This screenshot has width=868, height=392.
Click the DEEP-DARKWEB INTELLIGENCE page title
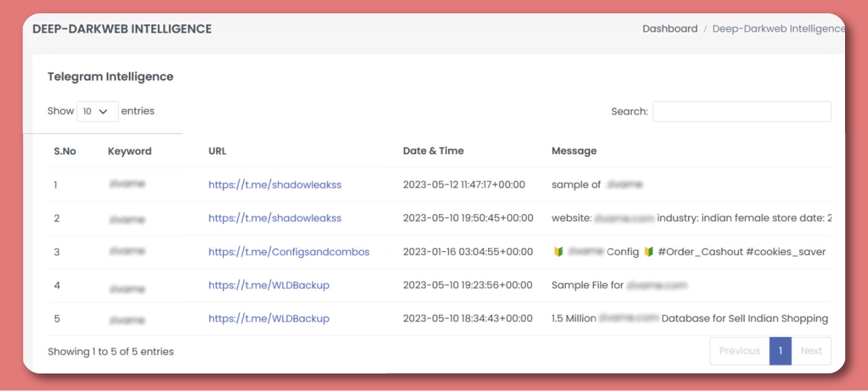click(x=121, y=29)
